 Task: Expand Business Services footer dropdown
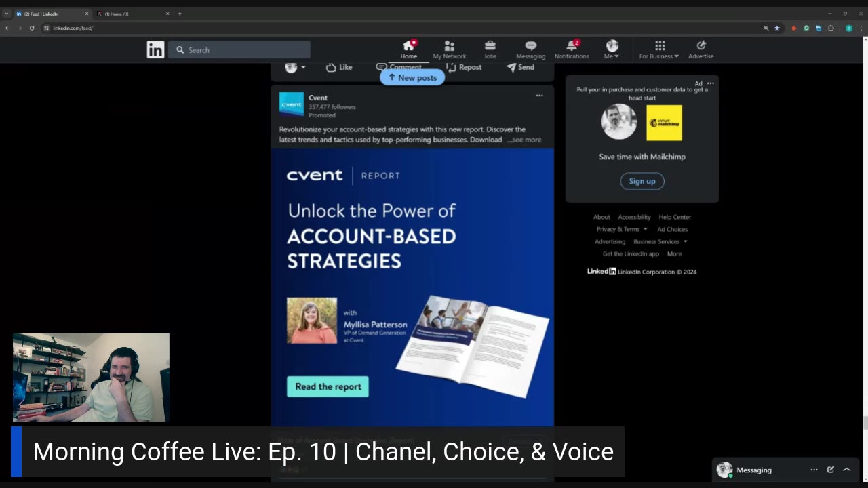coord(660,241)
